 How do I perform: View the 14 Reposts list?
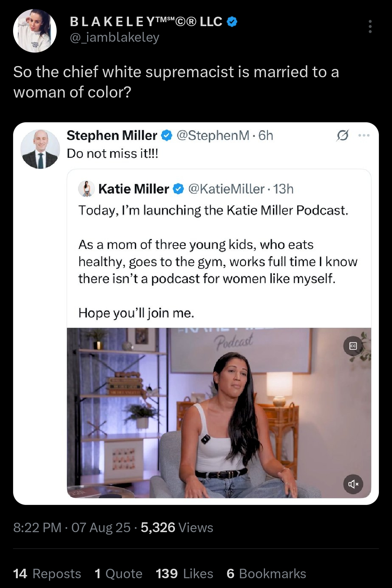point(47,574)
